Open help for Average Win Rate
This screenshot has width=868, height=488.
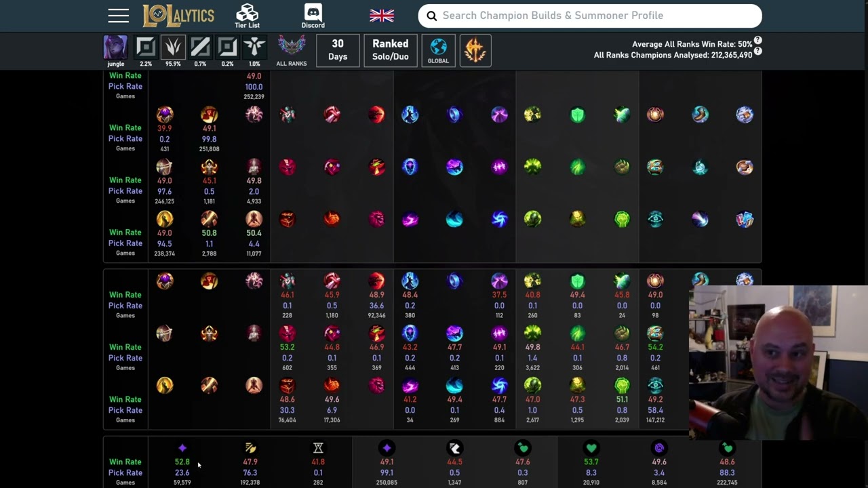pos(758,41)
